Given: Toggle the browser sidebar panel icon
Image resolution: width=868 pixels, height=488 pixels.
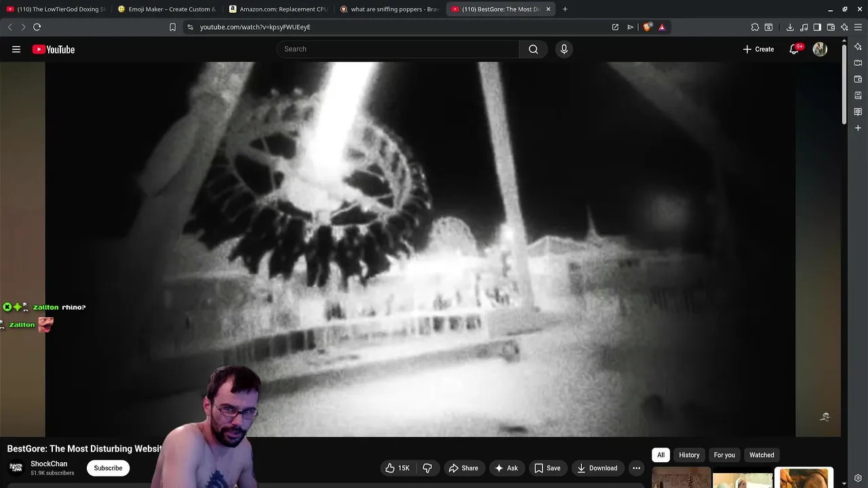Looking at the screenshot, I should tap(817, 27).
